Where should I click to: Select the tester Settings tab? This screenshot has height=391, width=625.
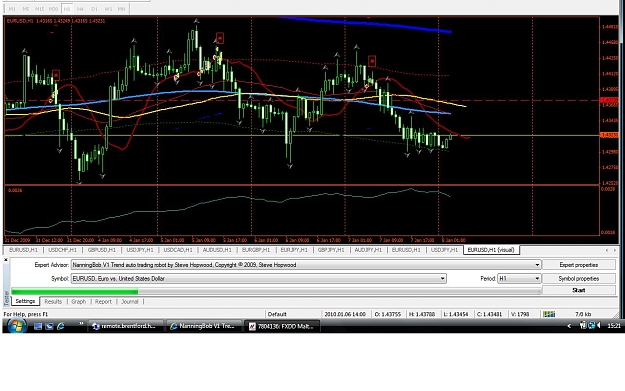point(25,301)
